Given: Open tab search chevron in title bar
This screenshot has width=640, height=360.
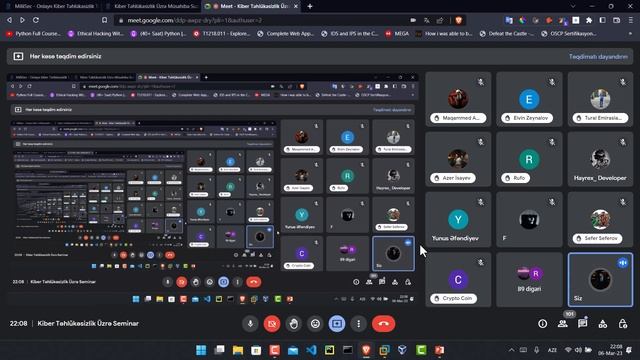Looking at the screenshot, I should (573, 6).
